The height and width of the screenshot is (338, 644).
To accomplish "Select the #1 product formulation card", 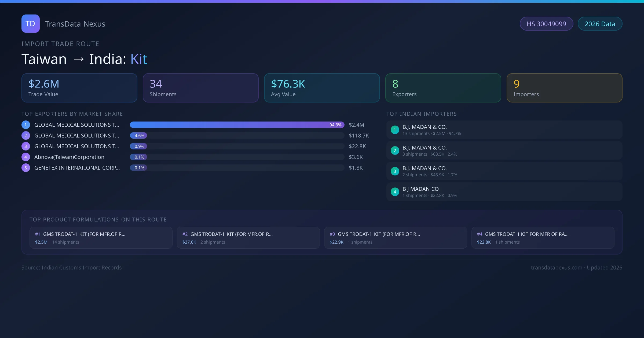I will click(x=101, y=238).
